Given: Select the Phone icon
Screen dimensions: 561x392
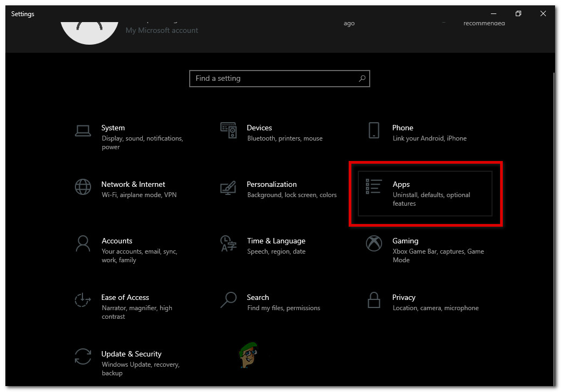Looking at the screenshot, I should (x=374, y=130).
